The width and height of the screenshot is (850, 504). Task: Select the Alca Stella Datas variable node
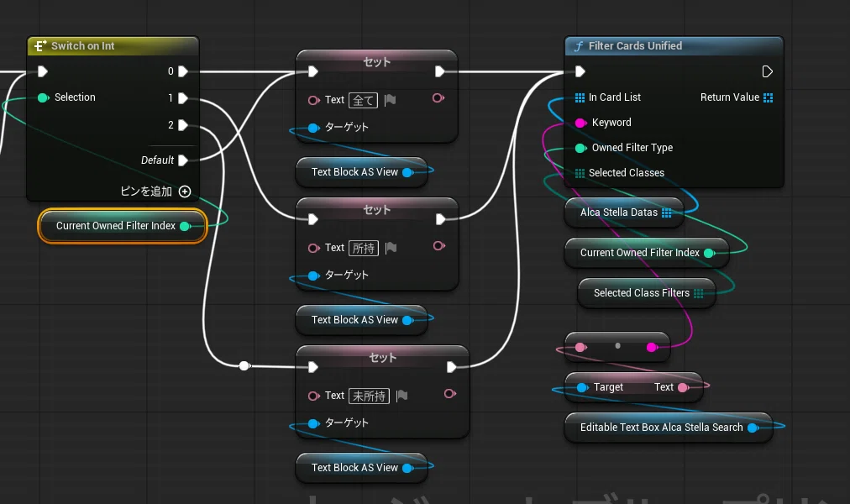tap(624, 213)
